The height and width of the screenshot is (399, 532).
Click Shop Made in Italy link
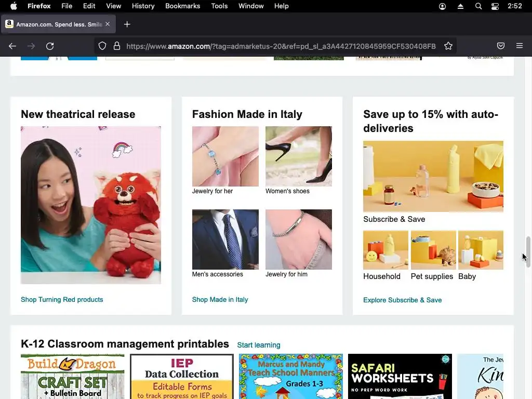click(x=220, y=300)
